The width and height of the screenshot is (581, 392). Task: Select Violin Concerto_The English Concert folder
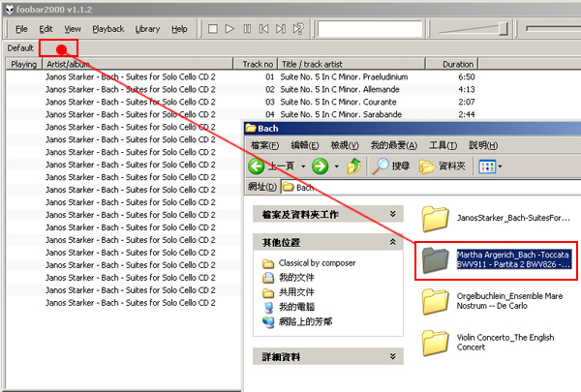(488, 343)
